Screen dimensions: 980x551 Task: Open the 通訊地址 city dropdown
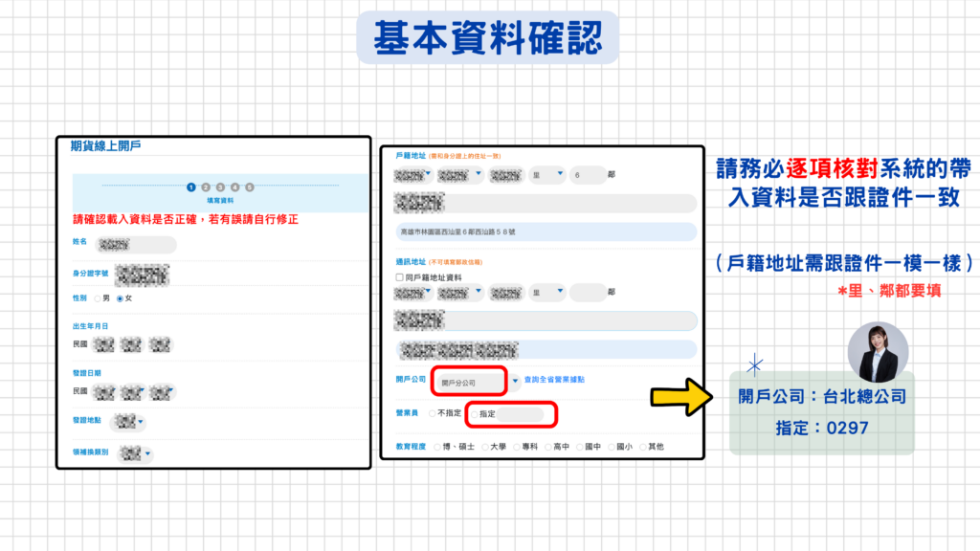(x=413, y=293)
